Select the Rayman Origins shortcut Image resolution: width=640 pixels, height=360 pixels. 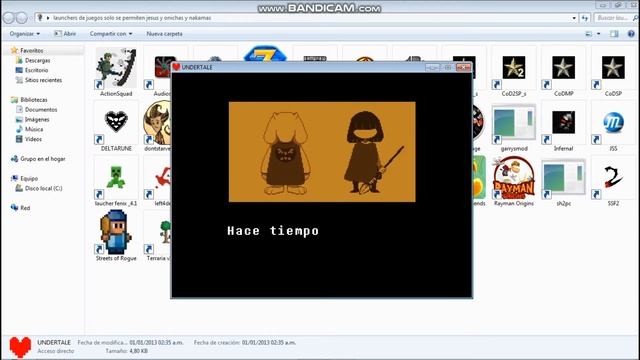point(514,178)
